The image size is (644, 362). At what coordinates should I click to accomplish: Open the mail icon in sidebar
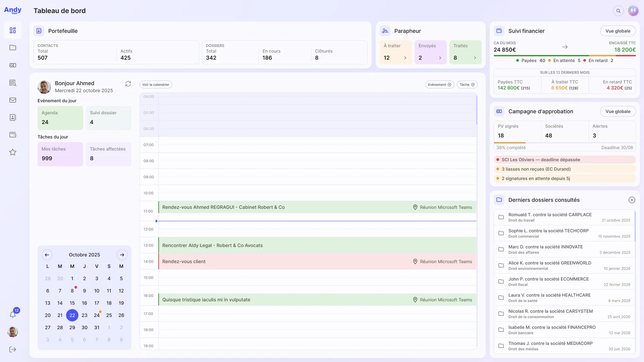13,100
